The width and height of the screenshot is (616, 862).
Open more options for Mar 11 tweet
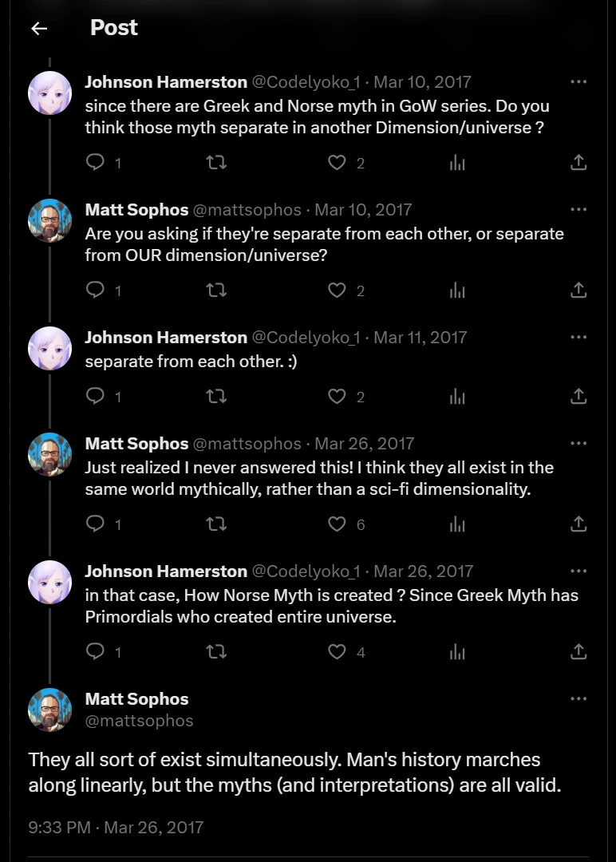tap(579, 337)
